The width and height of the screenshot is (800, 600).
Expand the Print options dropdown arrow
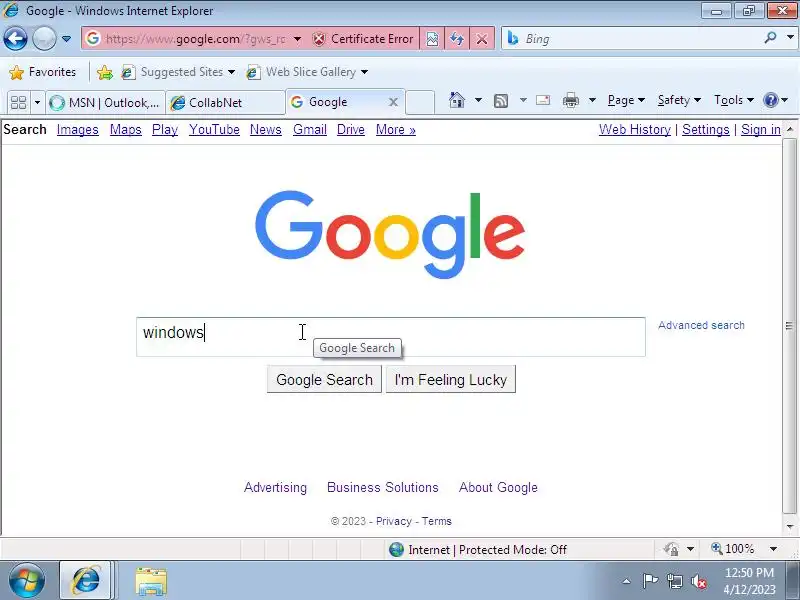pyautogui.click(x=592, y=100)
